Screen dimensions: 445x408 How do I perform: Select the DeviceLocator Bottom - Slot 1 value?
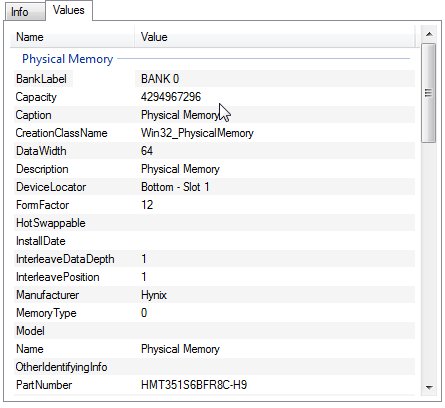(x=175, y=187)
